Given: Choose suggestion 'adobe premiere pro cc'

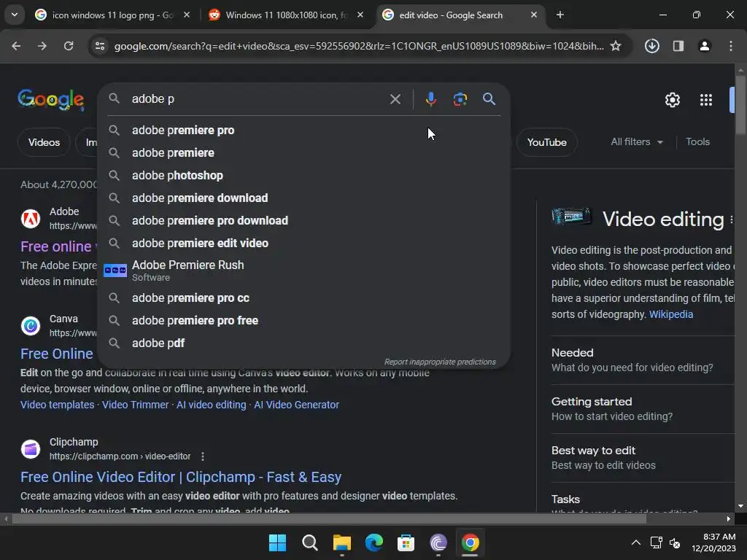Looking at the screenshot, I should (x=303, y=298).
